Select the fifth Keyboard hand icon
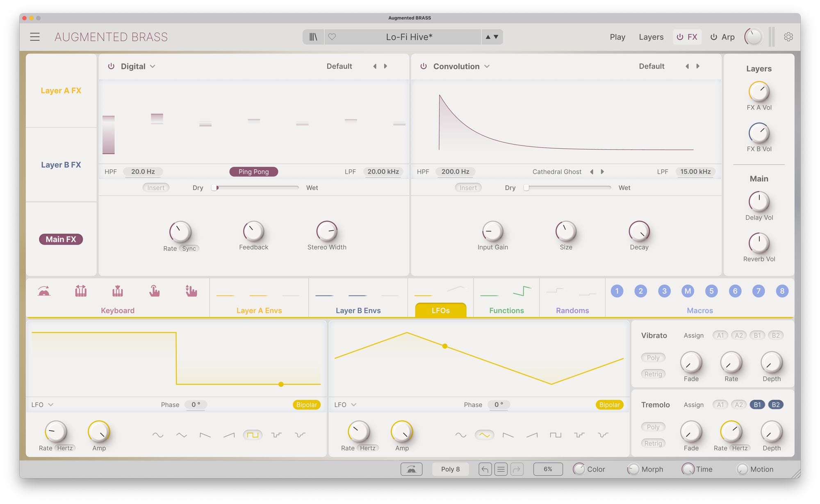820x504 pixels. coord(191,291)
